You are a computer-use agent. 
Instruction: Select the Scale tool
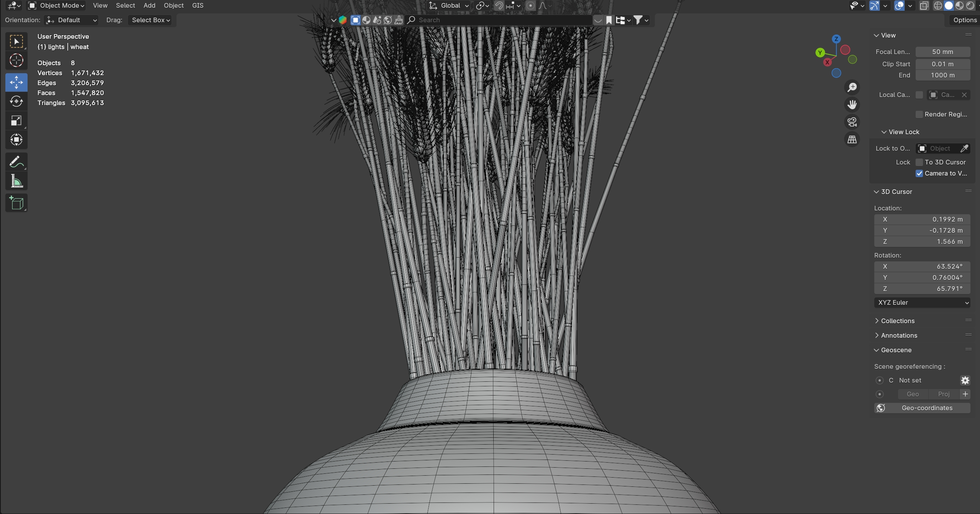click(x=16, y=121)
